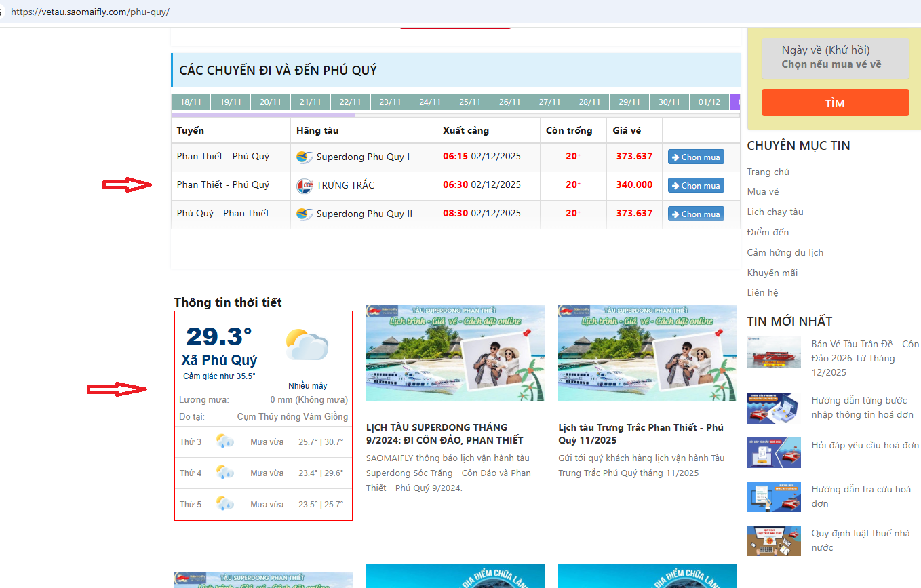Click the Superdong Phu Quy I ship logo

click(305, 157)
